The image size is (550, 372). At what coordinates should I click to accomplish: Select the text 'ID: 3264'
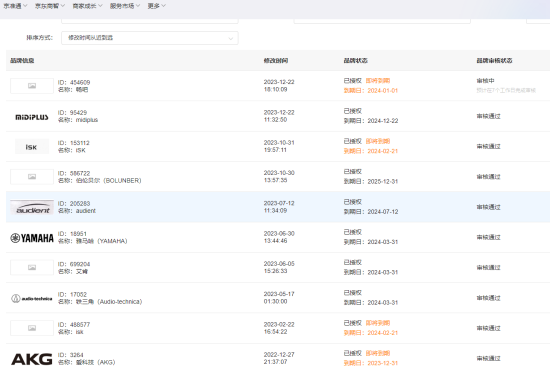71,355
